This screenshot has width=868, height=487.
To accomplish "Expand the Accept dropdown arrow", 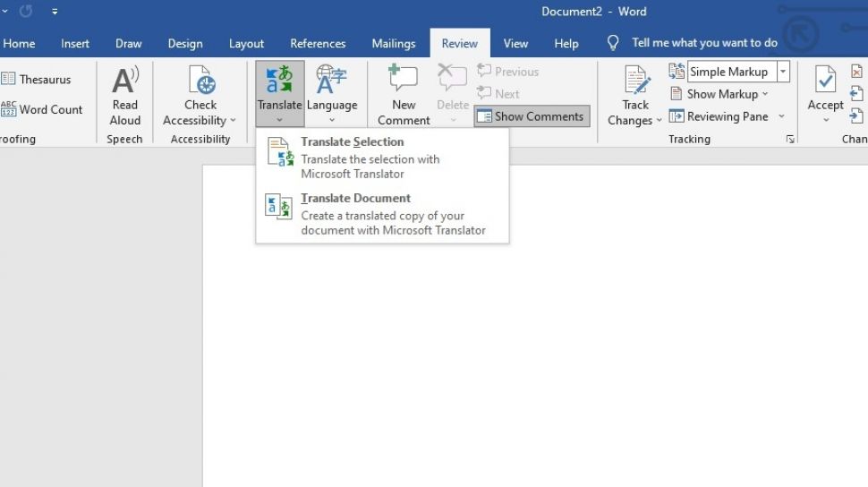I will 825,120.
